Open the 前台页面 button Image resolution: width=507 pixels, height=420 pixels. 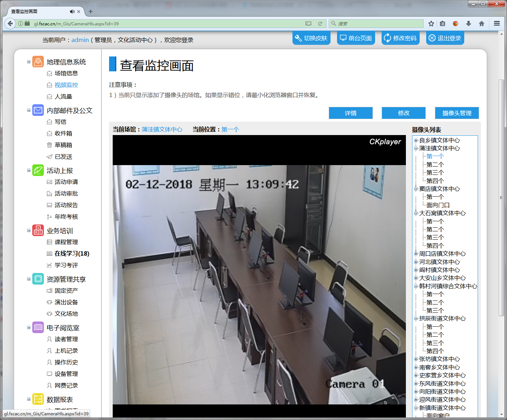[356, 38]
